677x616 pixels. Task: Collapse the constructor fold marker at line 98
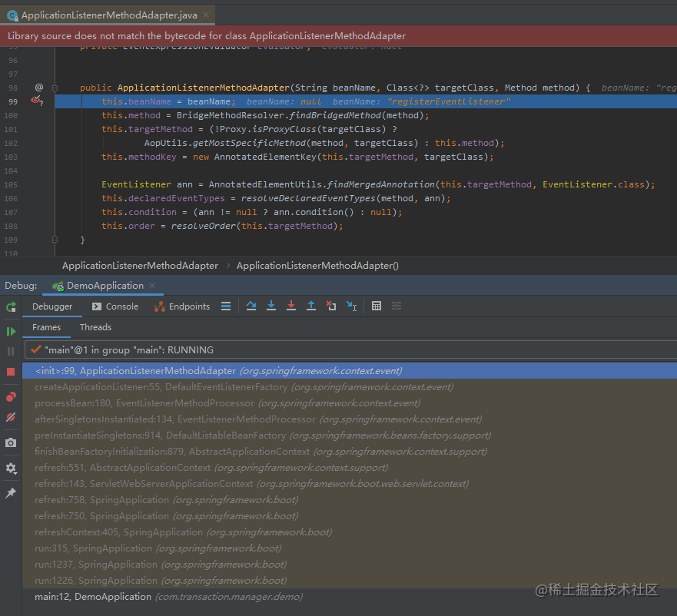(55, 88)
